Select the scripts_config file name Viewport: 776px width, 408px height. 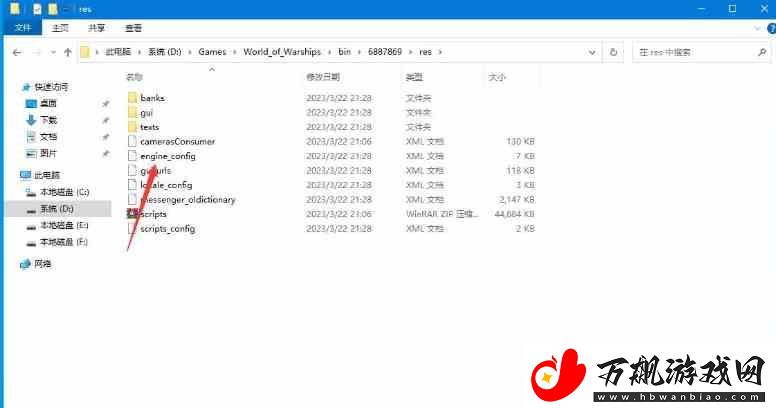(168, 229)
